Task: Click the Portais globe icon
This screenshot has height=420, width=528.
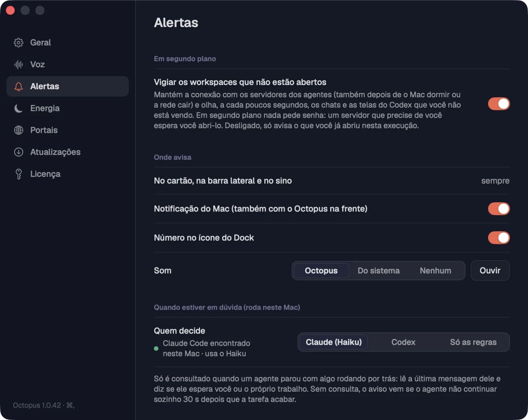Action: pyautogui.click(x=18, y=130)
